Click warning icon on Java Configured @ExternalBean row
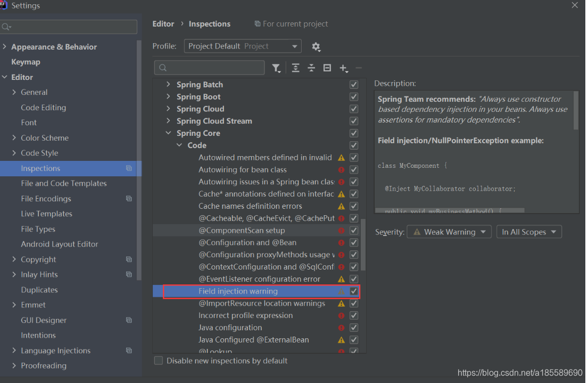This screenshot has height=383, width=588. 341,340
